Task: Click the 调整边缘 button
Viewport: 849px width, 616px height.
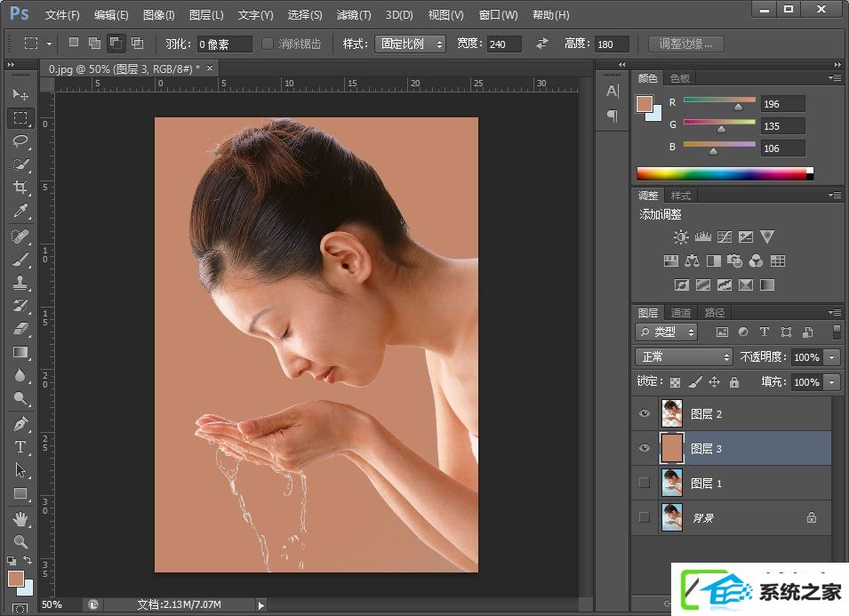Action: 685,44
